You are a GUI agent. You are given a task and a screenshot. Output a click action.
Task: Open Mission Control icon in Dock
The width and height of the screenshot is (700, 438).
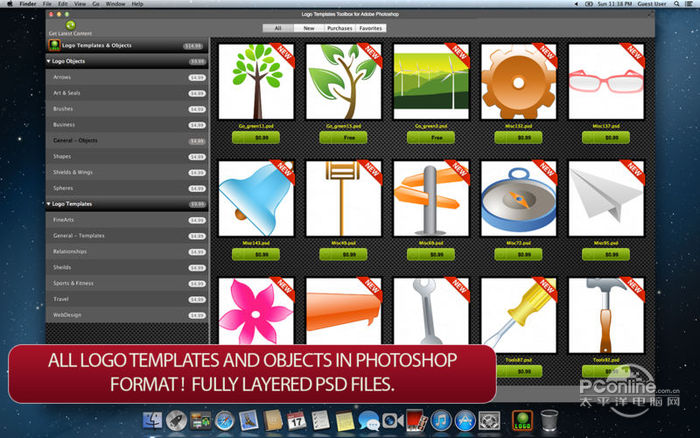(x=200, y=421)
